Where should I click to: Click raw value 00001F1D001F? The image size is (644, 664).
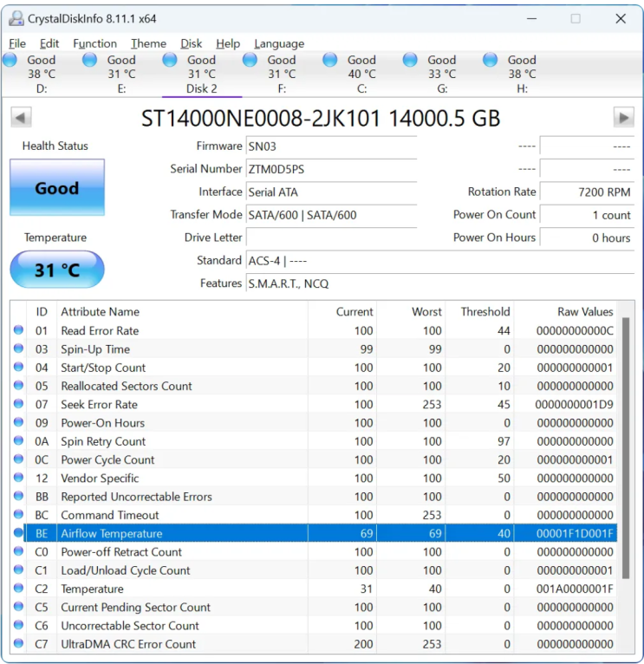[x=575, y=534]
